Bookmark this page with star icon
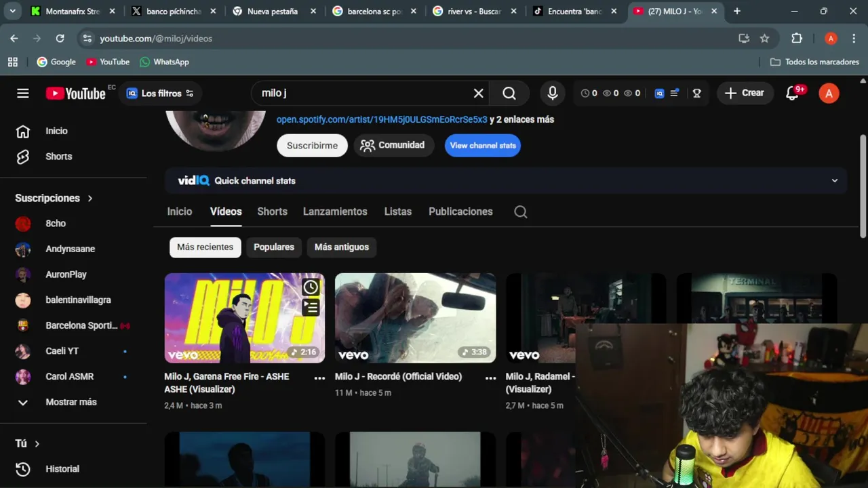Screen dimensions: 868x488 coord(764,39)
